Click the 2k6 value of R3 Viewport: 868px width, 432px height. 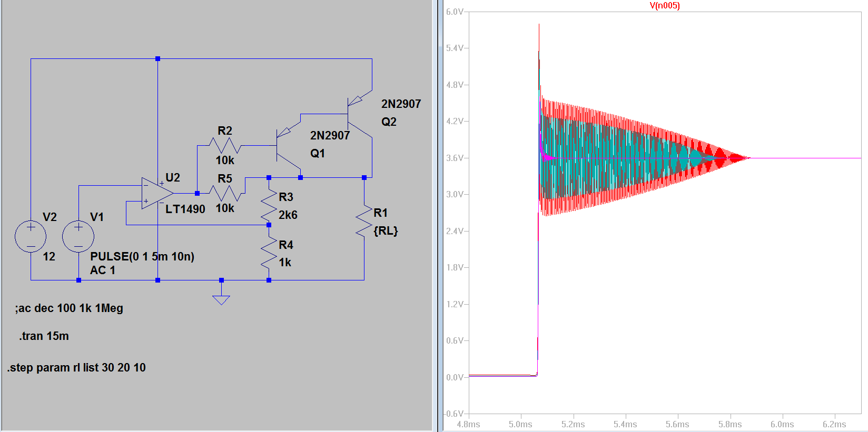pos(288,215)
